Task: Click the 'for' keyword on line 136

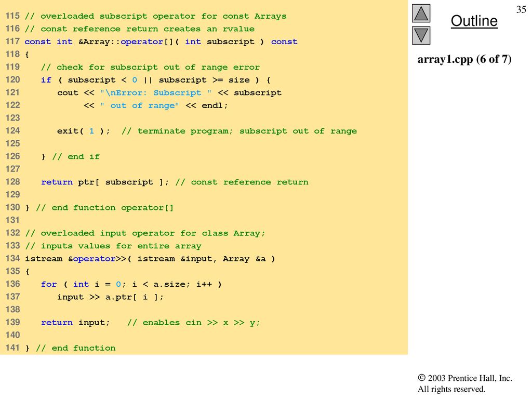Action: (49, 284)
